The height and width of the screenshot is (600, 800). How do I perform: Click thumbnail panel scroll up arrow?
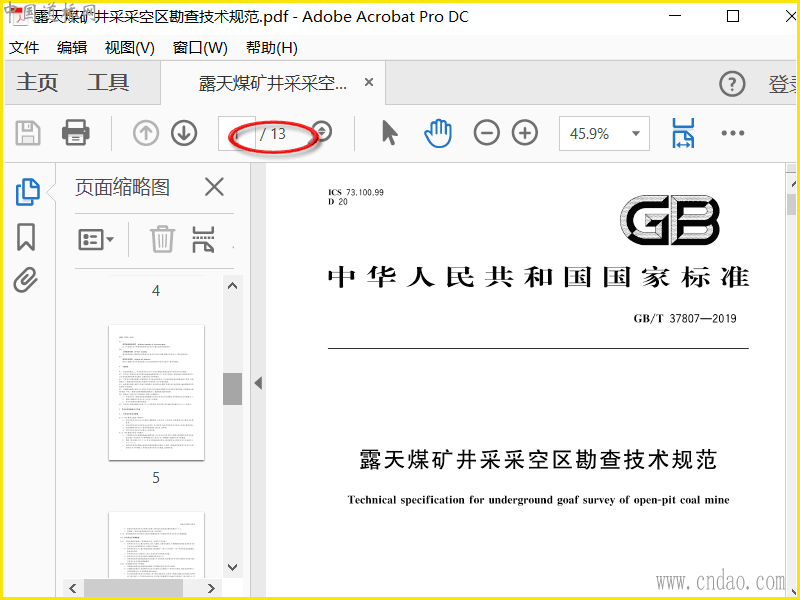(232, 286)
